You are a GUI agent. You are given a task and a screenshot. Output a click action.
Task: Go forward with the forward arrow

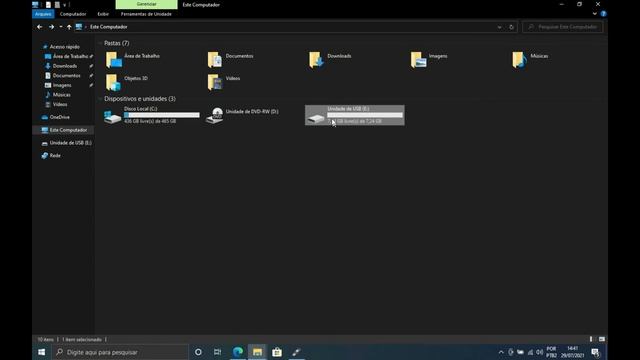point(51,27)
